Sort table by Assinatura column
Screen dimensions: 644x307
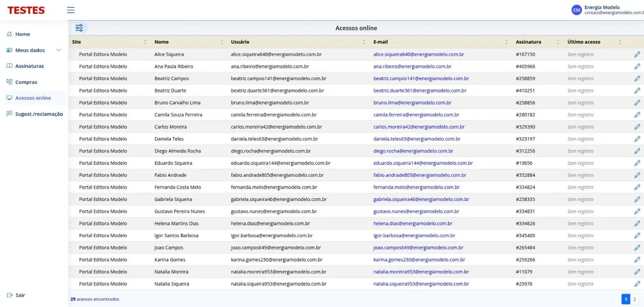coord(558,42)
